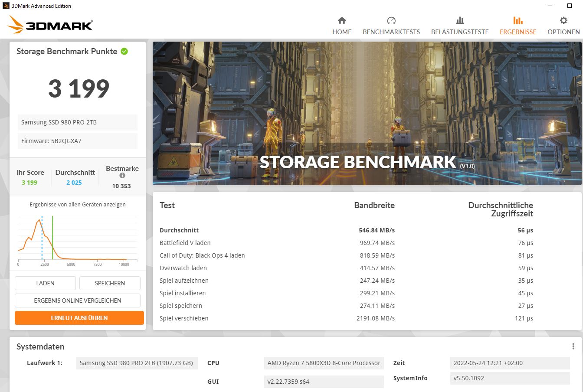This screenshot has height=392, width=583.
Task: Click 'Spiel speichern' row
Action: (346, 306)
